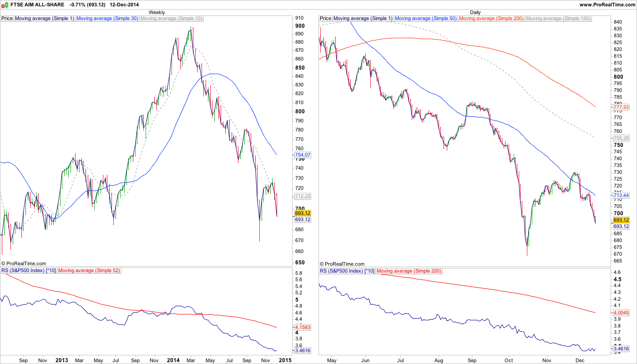Click the 713.44 moving average value tag
Image resolution: width=637 pixels, height=364 pixels.
[x=621, y=195]
